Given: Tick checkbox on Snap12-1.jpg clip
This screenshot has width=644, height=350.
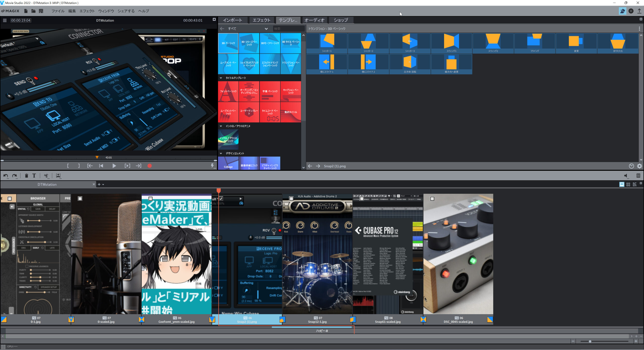Looking at the screenshot, I should [291, 199].
